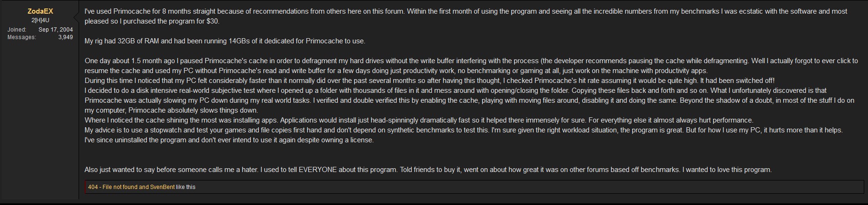Open SvenBent's profile from the likes
The width and height of the screenshot is (868, 205).
[x=162, y=187]
